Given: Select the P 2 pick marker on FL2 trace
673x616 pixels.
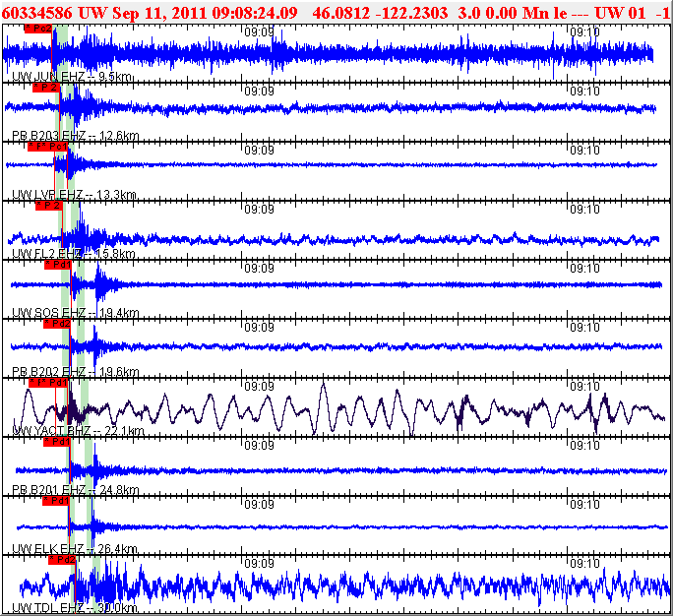Looking at the screenshot, I should tap(49, 206).
